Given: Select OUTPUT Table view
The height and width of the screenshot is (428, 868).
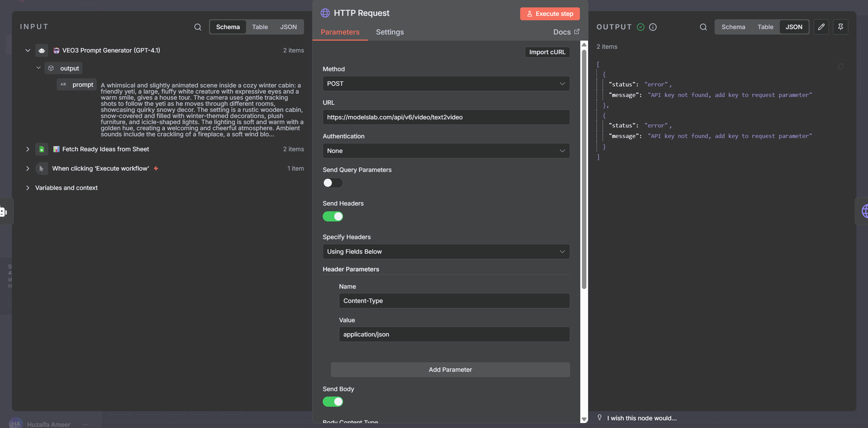Looking at the screenshot, I should coord(765,27).
